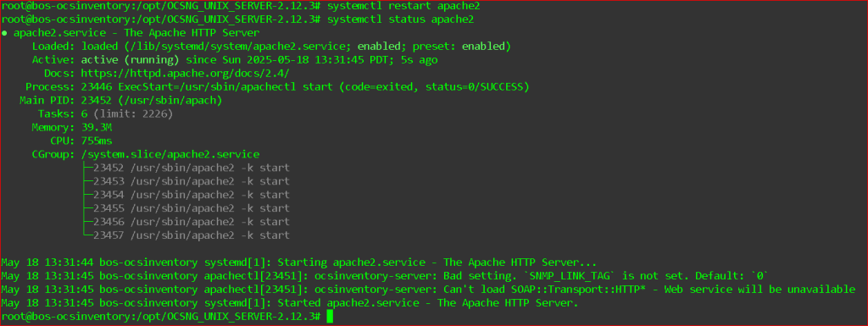Screen dimensions: 868x326
Task: Click the green status dot beside apache2.service
Action: pyautogui.click(x=4, y=33)
